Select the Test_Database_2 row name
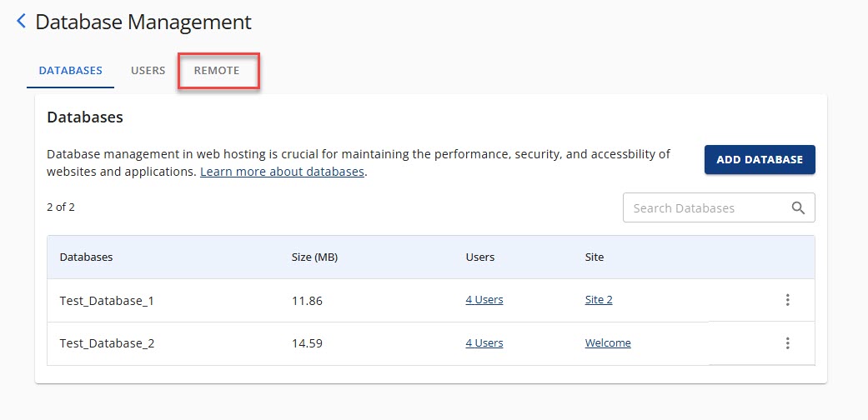Screen dimensions: 868x420 [x=107, y=343]
